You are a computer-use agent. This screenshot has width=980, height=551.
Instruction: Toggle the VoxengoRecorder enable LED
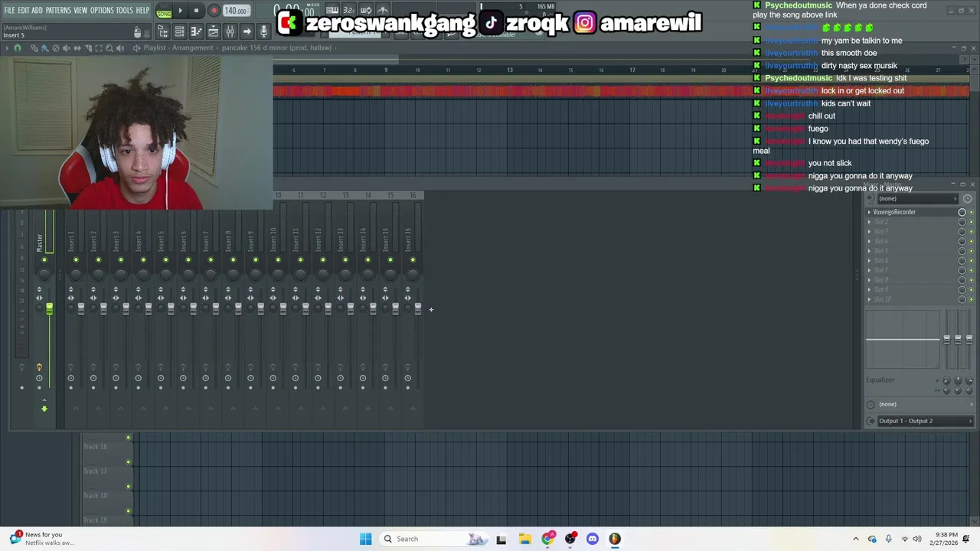[x=971, y=212]
